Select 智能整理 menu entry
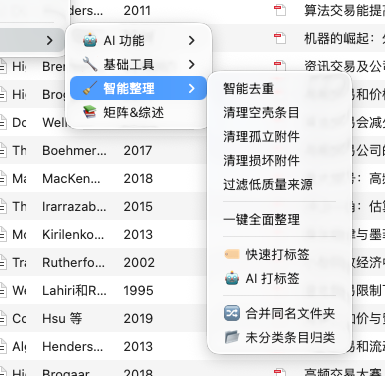The image size is (385, 376). (x=138, y=88)
